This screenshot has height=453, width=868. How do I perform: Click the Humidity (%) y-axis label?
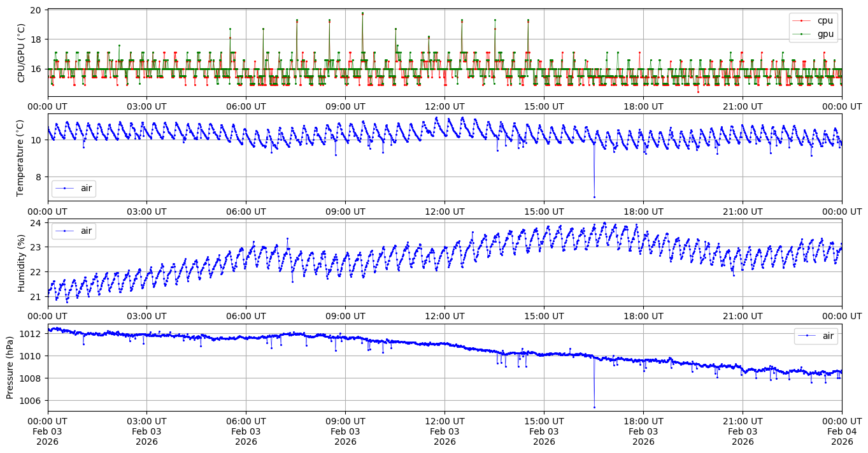(21, 262)
